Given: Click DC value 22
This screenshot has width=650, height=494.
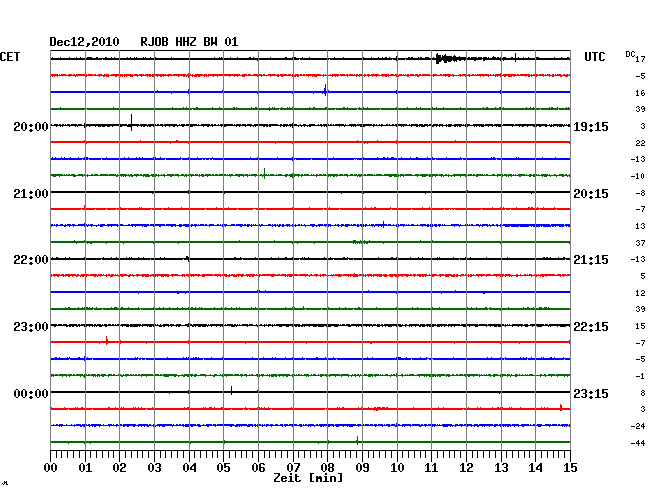Looking at the screenshot, I should click(x=640, y=143).
